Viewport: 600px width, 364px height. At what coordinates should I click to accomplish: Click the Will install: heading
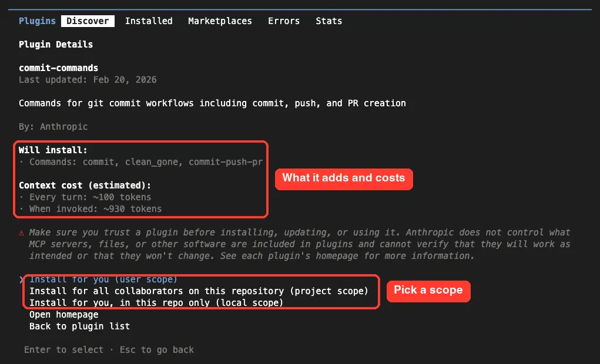(53, 150)
